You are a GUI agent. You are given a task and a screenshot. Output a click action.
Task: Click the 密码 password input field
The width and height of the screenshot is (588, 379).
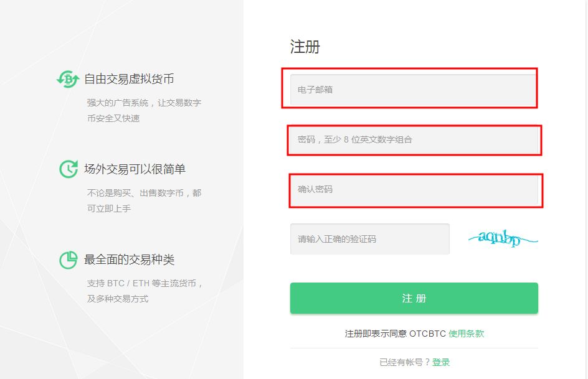point(414,139)
